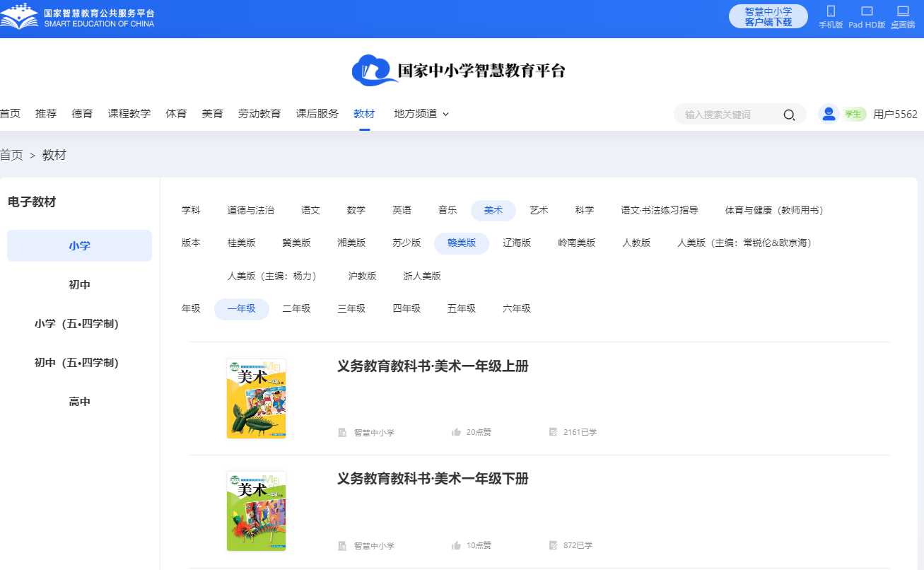The image size is (924, 570).
Task: Open the 课程教学 nav item
Action: click(129, 114)
